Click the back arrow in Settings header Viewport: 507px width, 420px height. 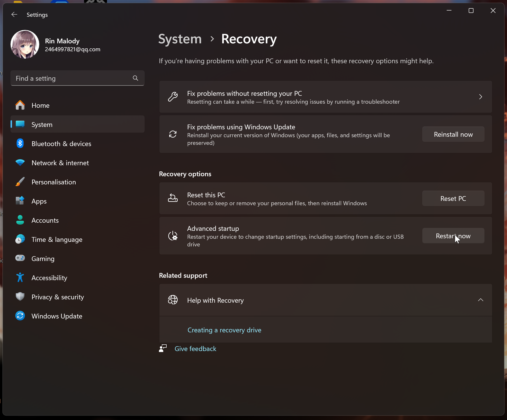coord(14,15)
